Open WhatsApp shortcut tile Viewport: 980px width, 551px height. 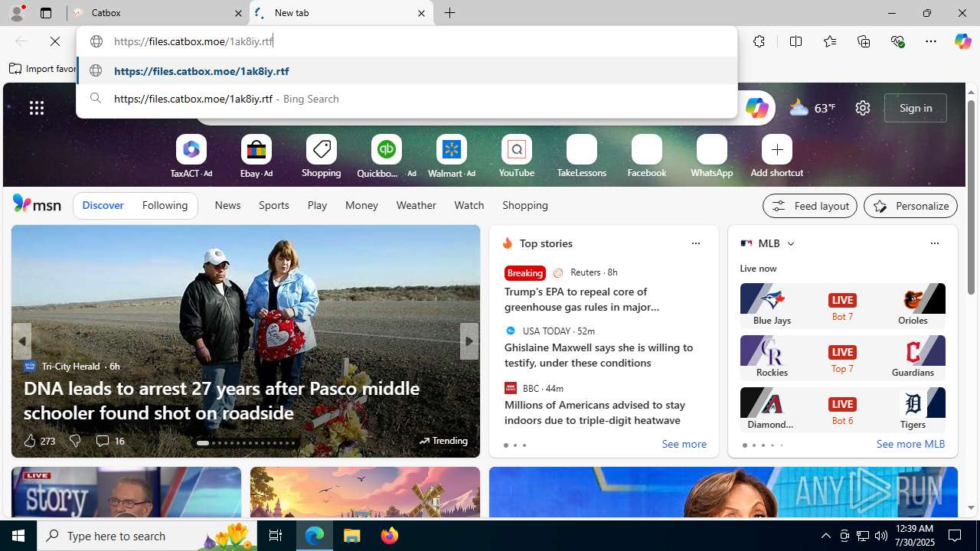pyautogui.click(x=712, y=157)
